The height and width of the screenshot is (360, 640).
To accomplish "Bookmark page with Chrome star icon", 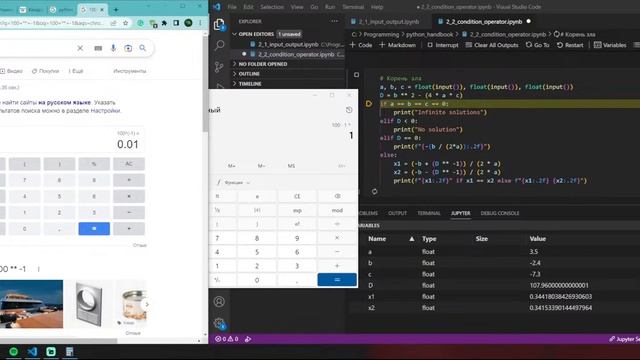I will click(x=126, y=23).
